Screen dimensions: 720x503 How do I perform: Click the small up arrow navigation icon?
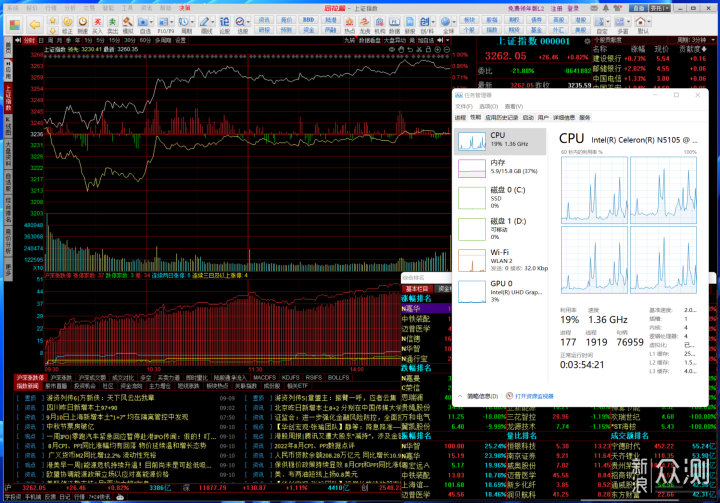(53, 20)
